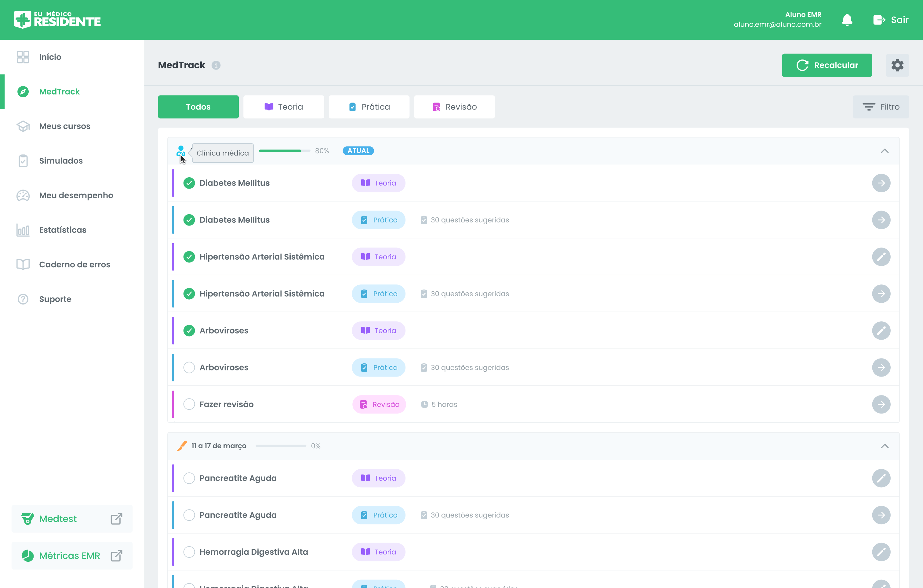Click the MedTrack info icon
923x588 pixels.
coord(216,65)
